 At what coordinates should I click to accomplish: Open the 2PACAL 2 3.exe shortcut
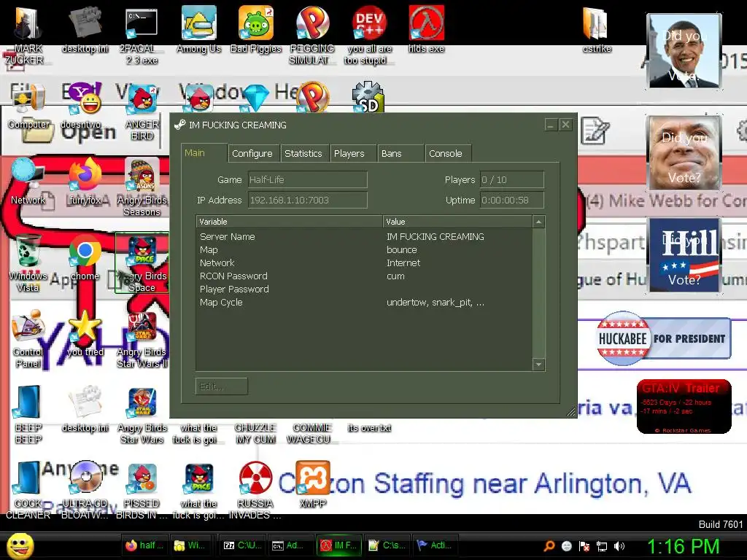[142, 24]
